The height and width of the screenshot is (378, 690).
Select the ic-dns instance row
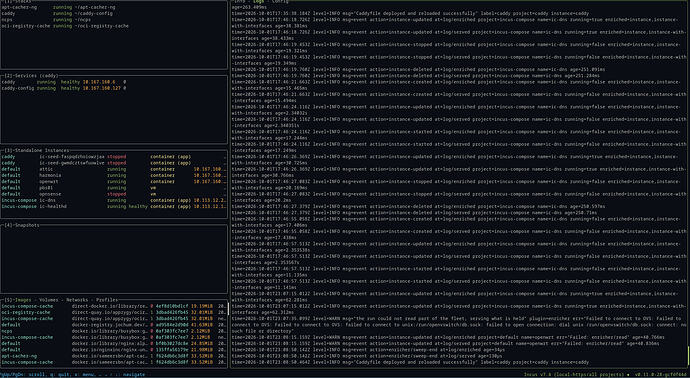(x=114, y=200)
